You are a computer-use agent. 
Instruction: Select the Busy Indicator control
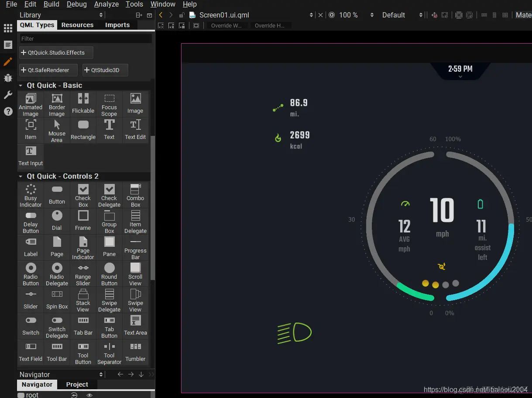tap(31, 195)
